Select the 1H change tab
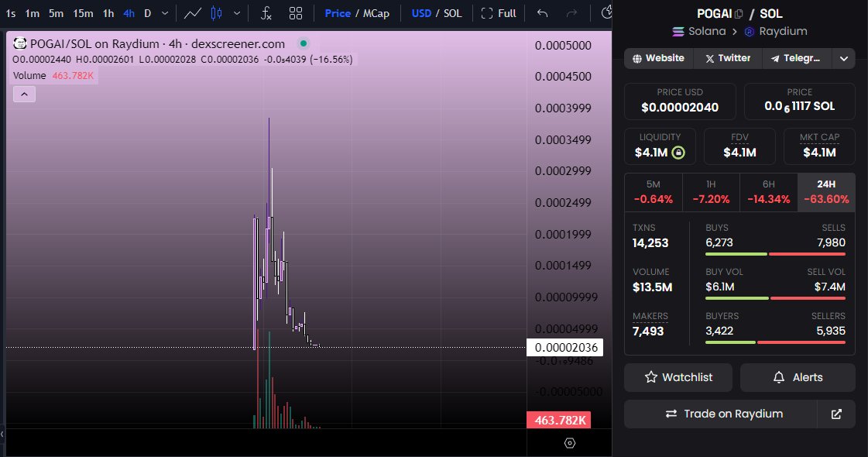This screenshot has width=868, height=457. (x=711, y=192)
